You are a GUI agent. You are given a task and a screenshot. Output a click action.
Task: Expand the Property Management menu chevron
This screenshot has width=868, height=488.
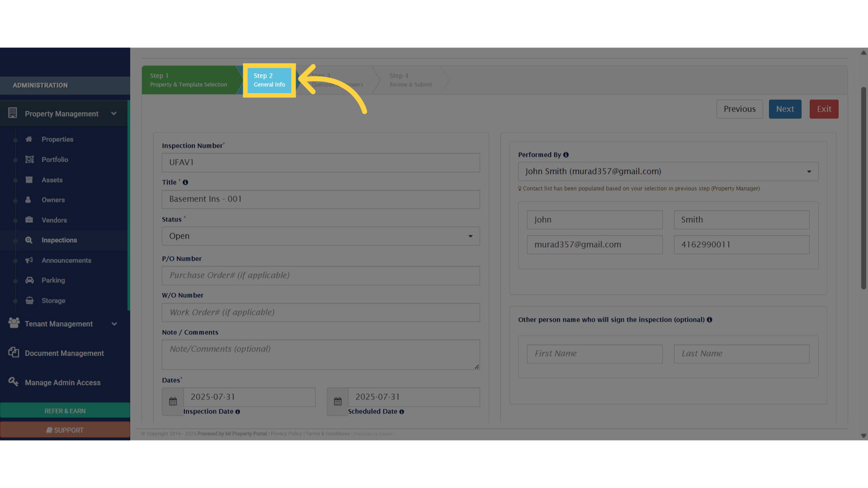pos(114,113)
